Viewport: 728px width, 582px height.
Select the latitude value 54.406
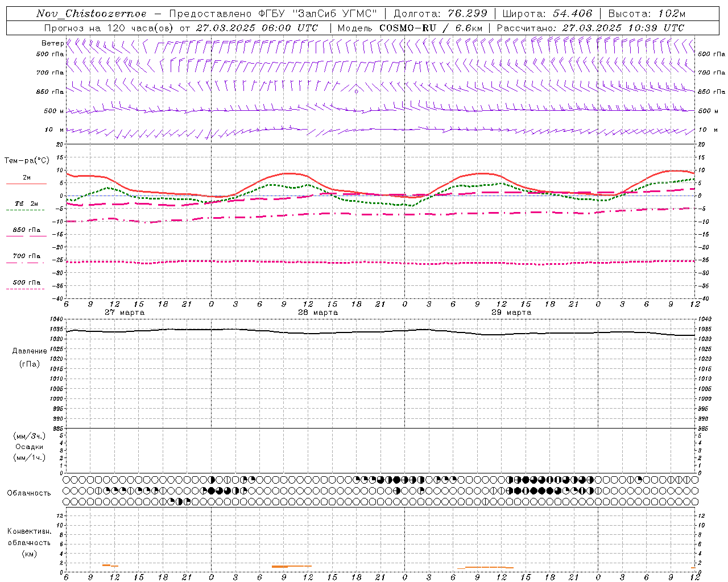point(573,14)
